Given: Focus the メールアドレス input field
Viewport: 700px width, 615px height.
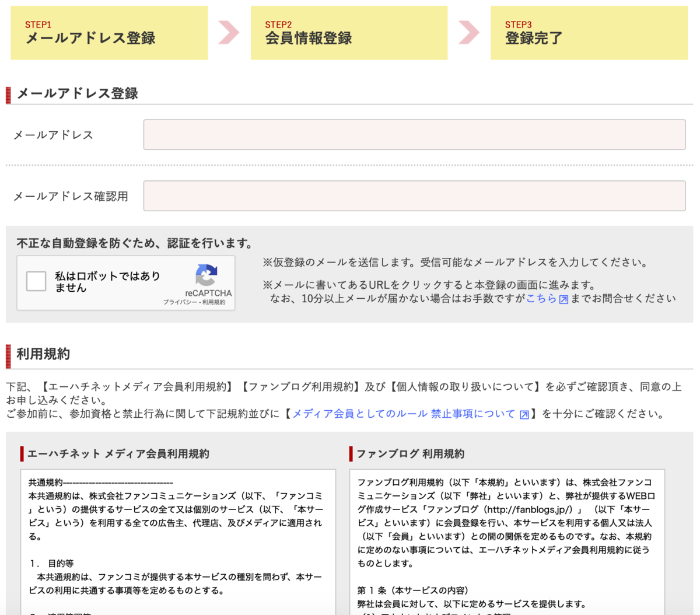Looking at the screenshot, I should 414,135.
